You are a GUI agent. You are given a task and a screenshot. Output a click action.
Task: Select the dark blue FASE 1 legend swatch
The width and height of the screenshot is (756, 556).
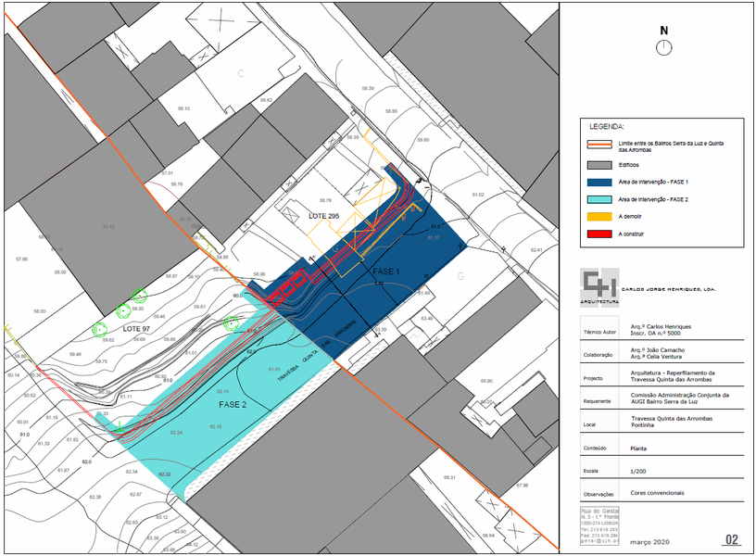(x=599, y=182)
